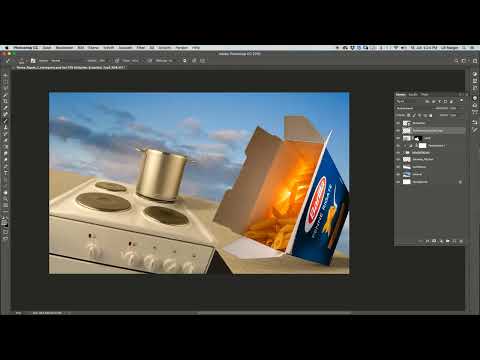Select the open document tab
The image size is (480, 360).
point(70,67)
